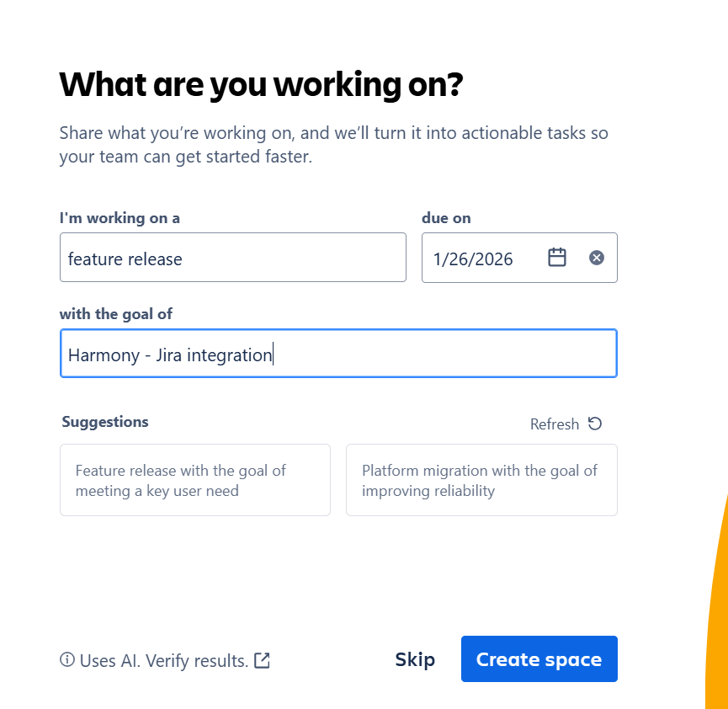Clear the due date with the X icon
728x709 pixels.
[x=597, y=258]
